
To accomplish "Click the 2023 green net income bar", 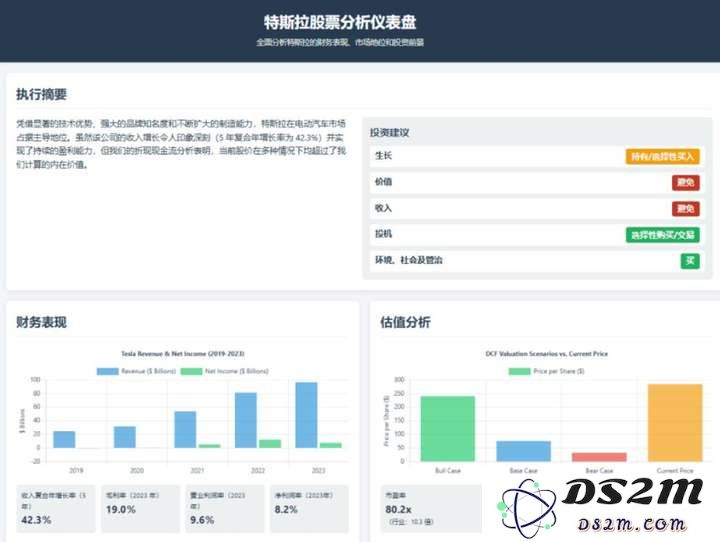I will [x=331, y=445].
